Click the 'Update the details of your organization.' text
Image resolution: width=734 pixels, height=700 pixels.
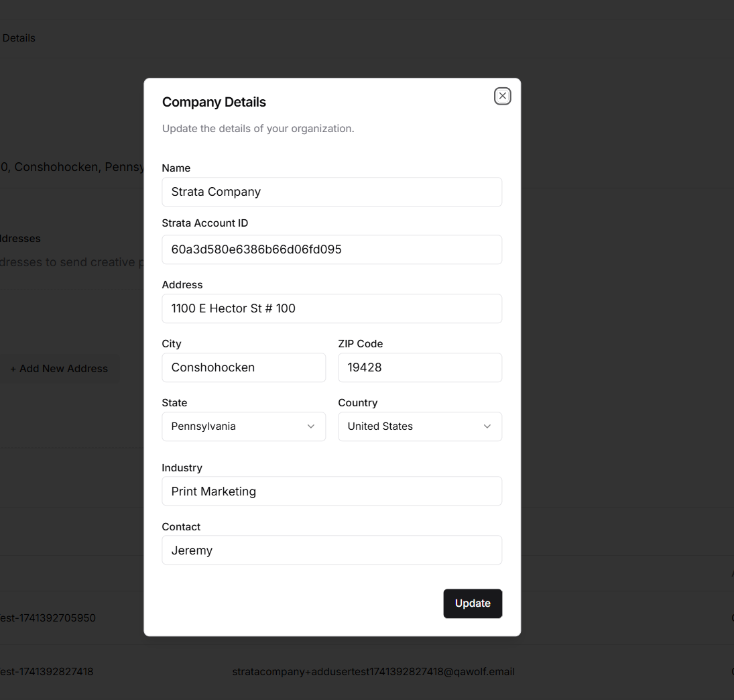point(258,128)
